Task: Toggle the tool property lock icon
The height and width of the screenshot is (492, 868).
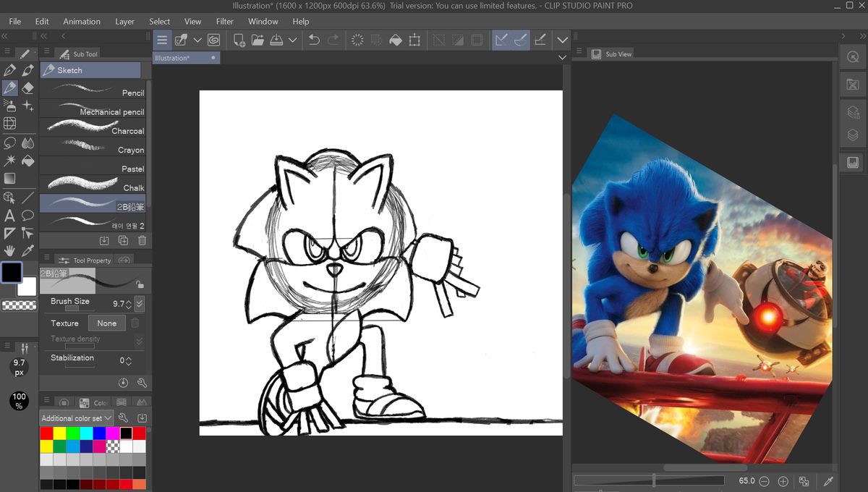Action: 139,285
